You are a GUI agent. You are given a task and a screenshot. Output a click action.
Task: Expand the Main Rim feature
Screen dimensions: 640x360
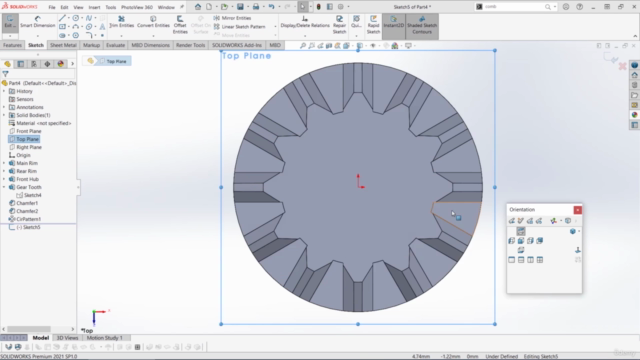pyautogui.click(x=4, y=163)
